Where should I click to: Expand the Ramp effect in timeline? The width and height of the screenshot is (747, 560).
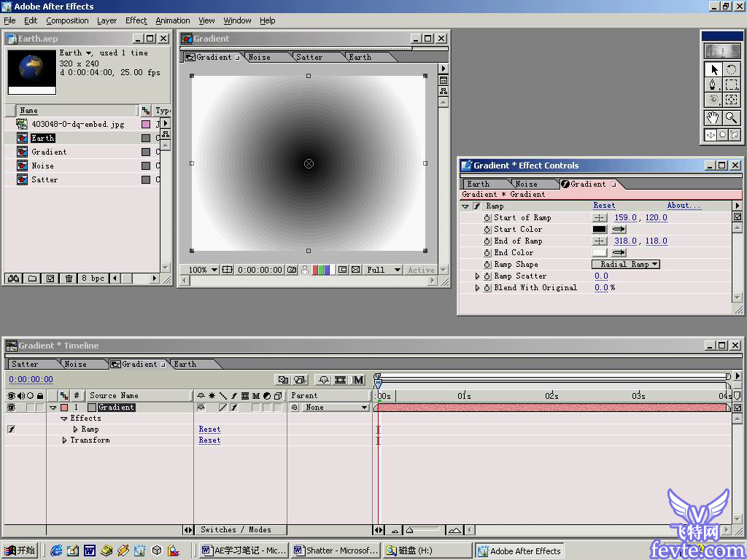[x=75, y=429]
